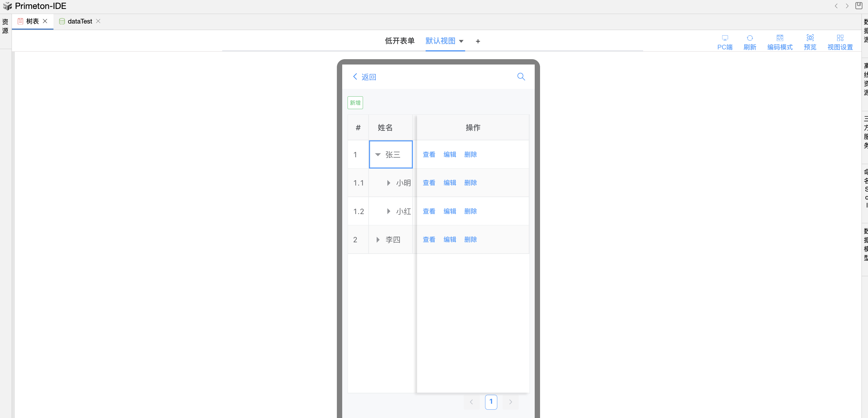Click the plus icon to add view

[477, 41]
